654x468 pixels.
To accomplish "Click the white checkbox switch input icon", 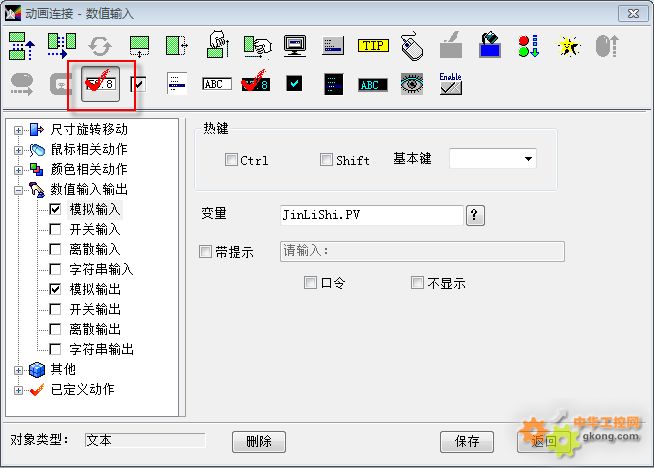I will coord(138,85).
